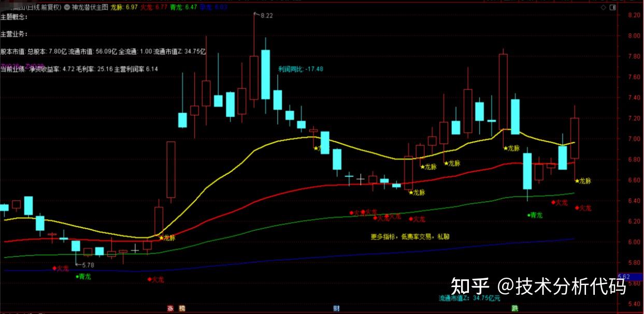Toggle the side panel icon at the chart's top right
Image resolution: width=644 pixels, height=314 pixels.
click(x=612, y=9)
